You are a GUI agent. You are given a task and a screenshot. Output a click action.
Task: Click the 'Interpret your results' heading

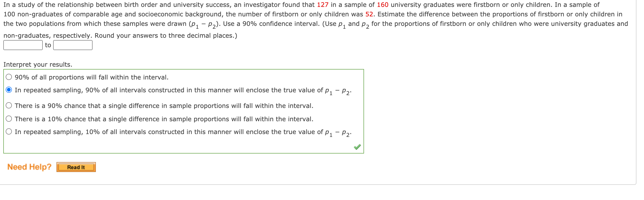point(37,64)
